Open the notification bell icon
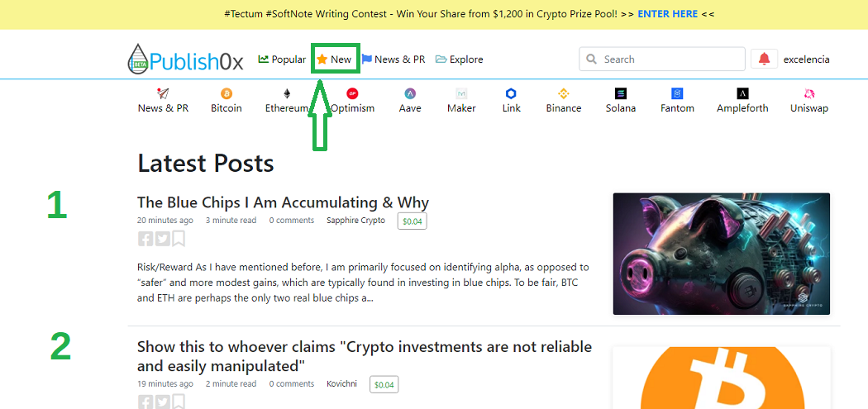The image size is (868, 409). 764,59
